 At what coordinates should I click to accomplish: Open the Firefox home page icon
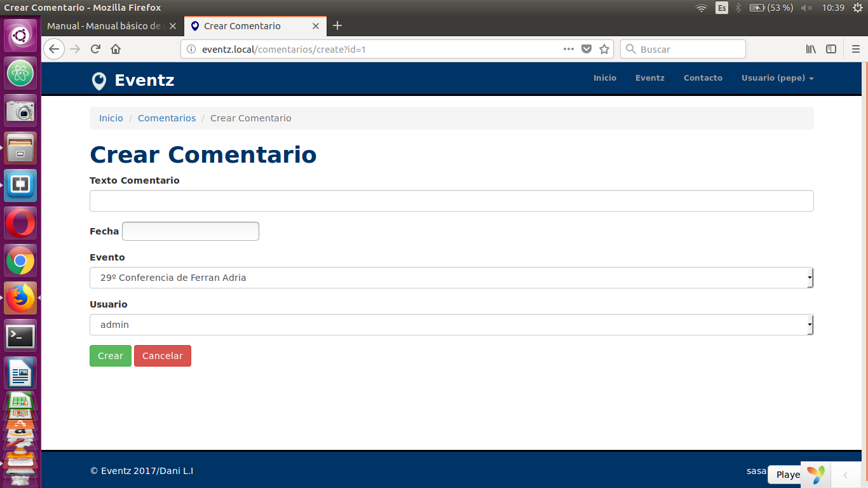(x=116, y=49)
